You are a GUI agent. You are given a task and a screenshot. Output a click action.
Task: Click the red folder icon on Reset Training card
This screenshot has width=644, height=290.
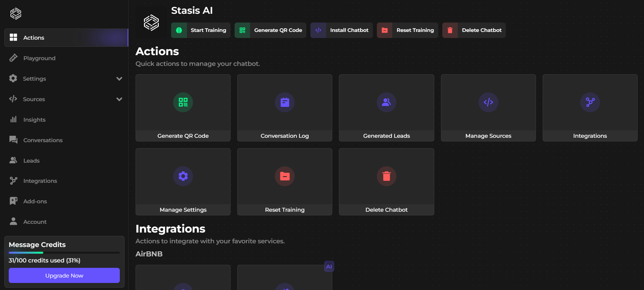(x=285, y=176)
